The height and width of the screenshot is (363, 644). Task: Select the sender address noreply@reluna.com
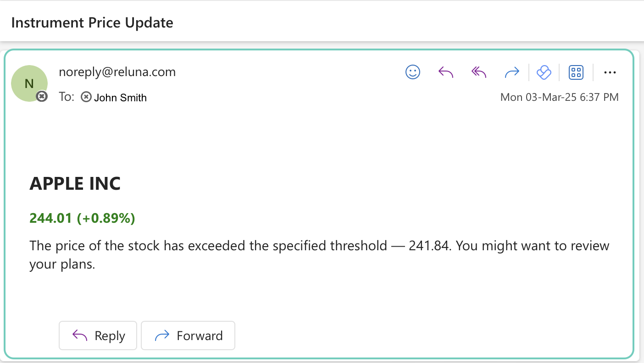(117, 72)
